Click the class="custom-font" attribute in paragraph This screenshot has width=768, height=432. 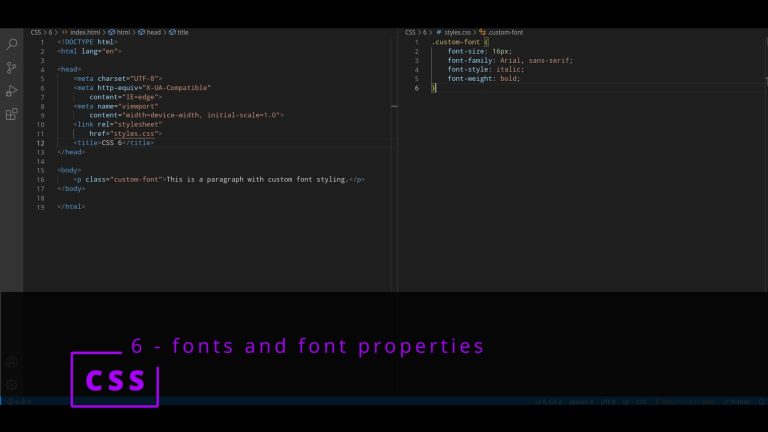[123, 180]
